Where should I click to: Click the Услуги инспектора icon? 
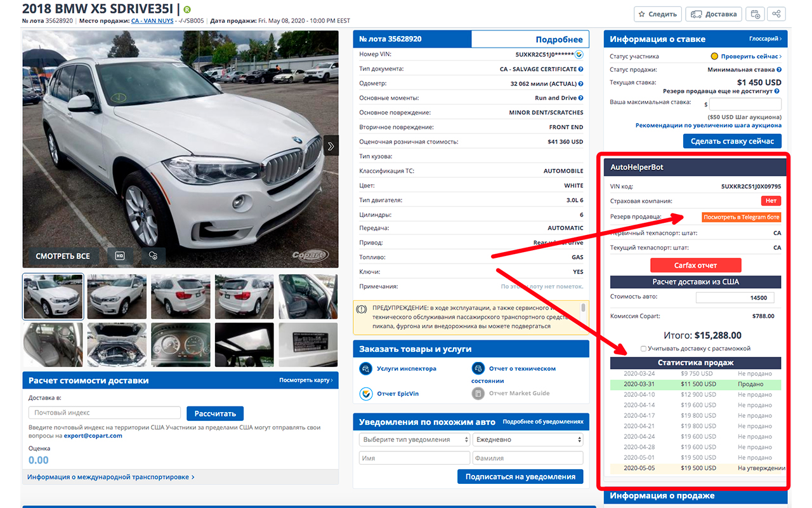coord(366,369)
